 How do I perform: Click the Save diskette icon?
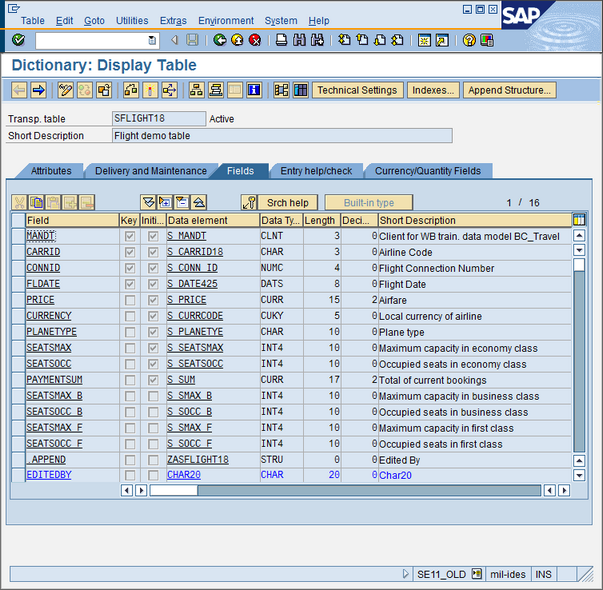(x=192, y=40)
